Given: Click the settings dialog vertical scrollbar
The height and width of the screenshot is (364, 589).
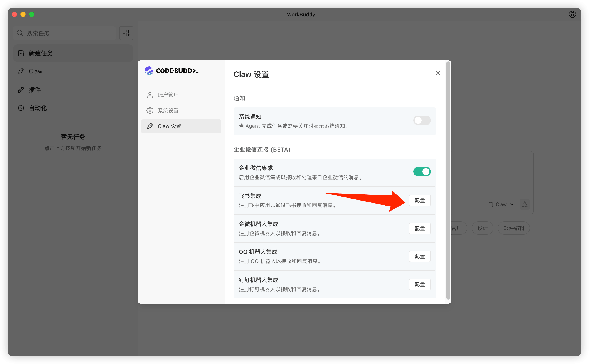Looking at the screenshot, I should coord(448,180).
